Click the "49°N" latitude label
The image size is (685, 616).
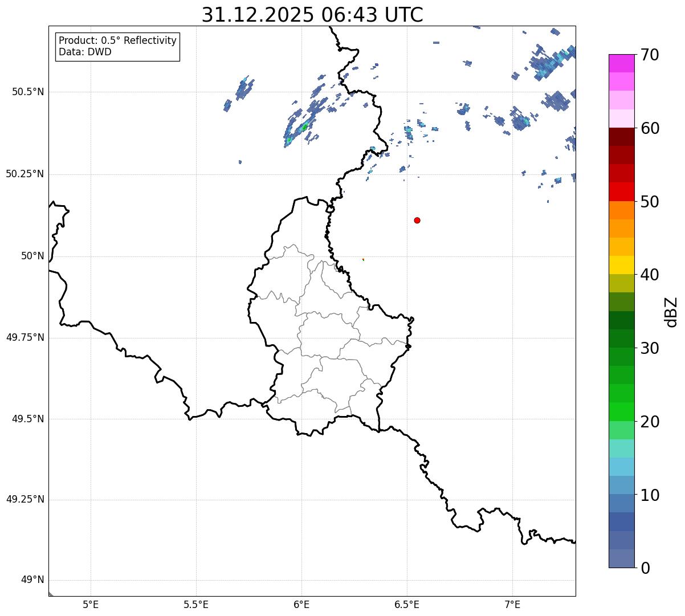32,580
